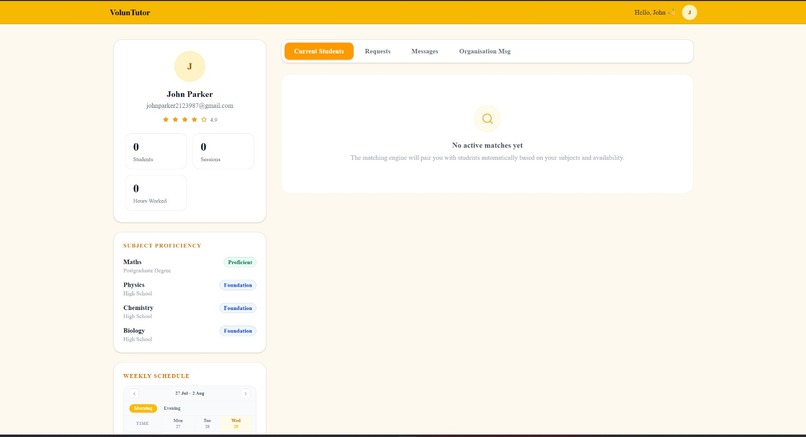This screenshot has width=806, height=437.
Task: Click the johnparker2123987@gmail.com email
Action: pos(190,105)
